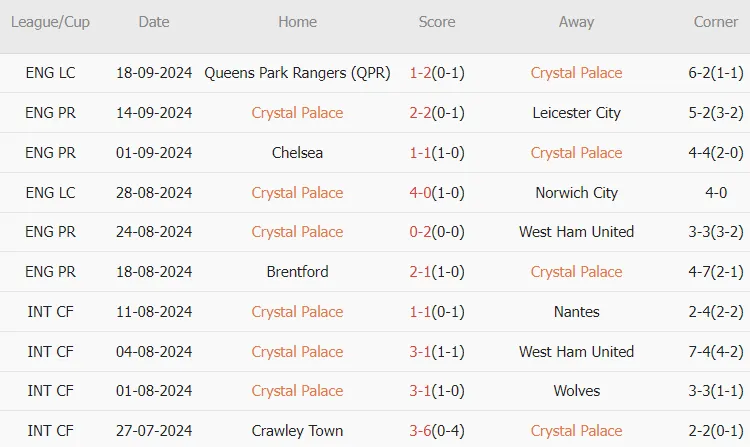Click the League/Cup column header

point(50,22)
